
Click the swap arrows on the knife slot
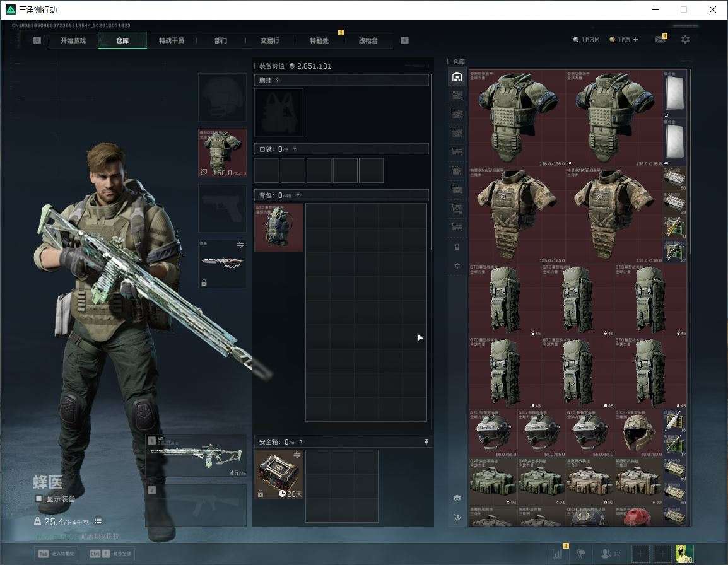click(x=240, y=245)
